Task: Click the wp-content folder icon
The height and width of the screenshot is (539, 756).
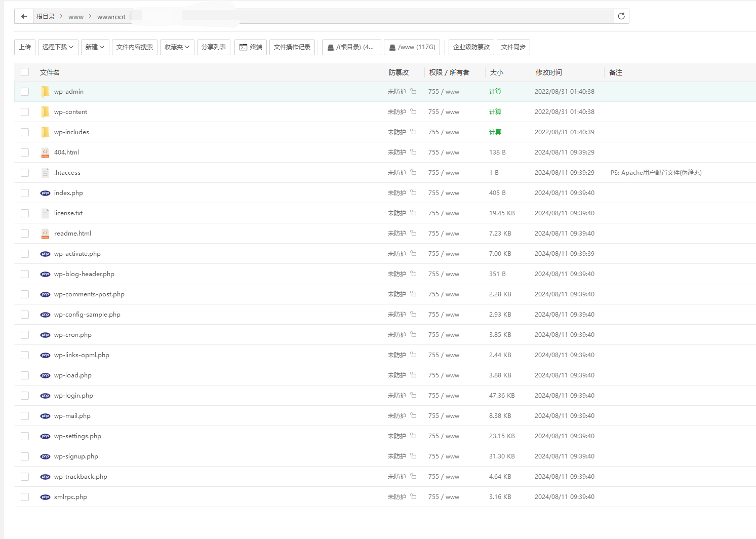Action: click(x=45, y=112)
